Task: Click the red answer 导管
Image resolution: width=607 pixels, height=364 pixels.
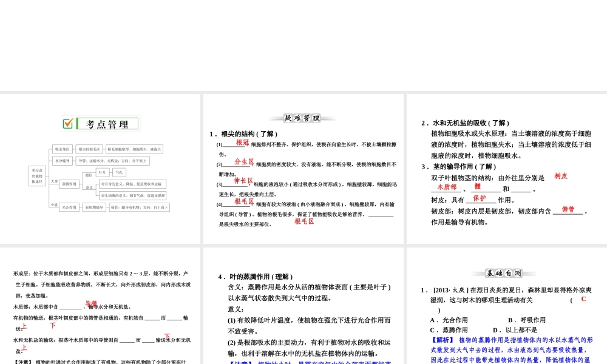Action: coord(92,304)
